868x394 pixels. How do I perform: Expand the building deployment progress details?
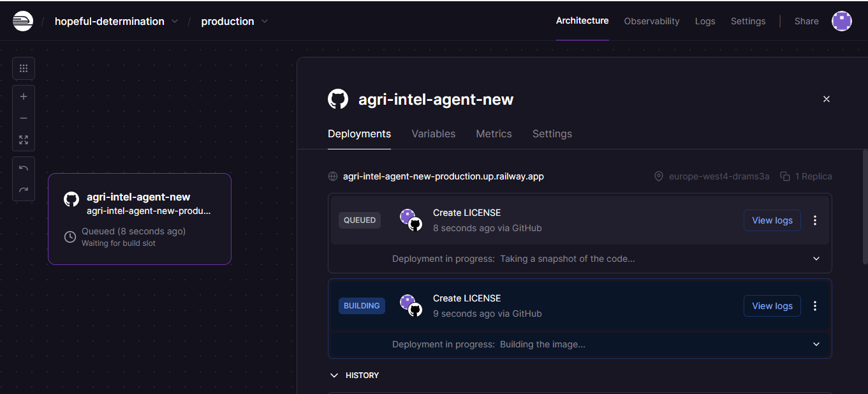(816, 344)
